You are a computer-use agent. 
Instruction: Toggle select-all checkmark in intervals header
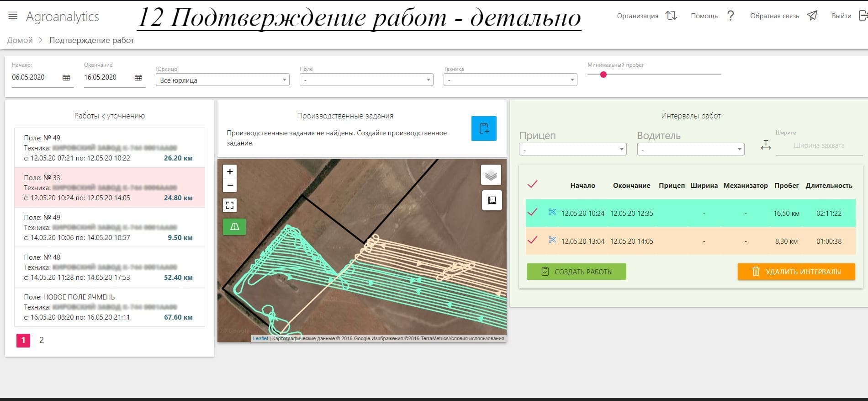pyautogui.click(x=532, y=184)
